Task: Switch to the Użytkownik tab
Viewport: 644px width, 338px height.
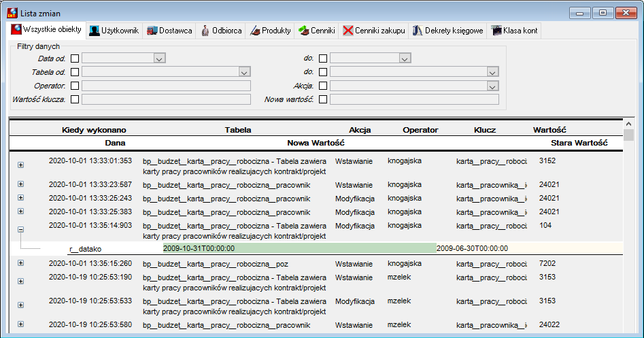Action: [114, 31]
